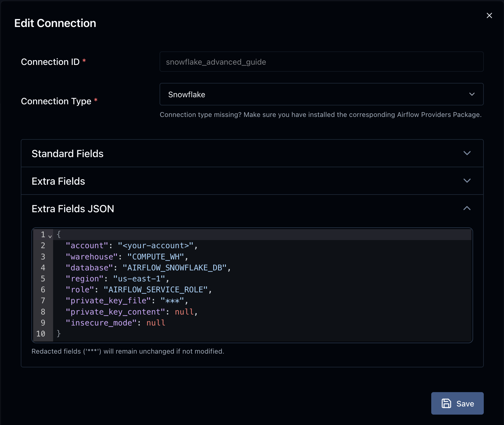Click the Connection Type label

(56, 101)
